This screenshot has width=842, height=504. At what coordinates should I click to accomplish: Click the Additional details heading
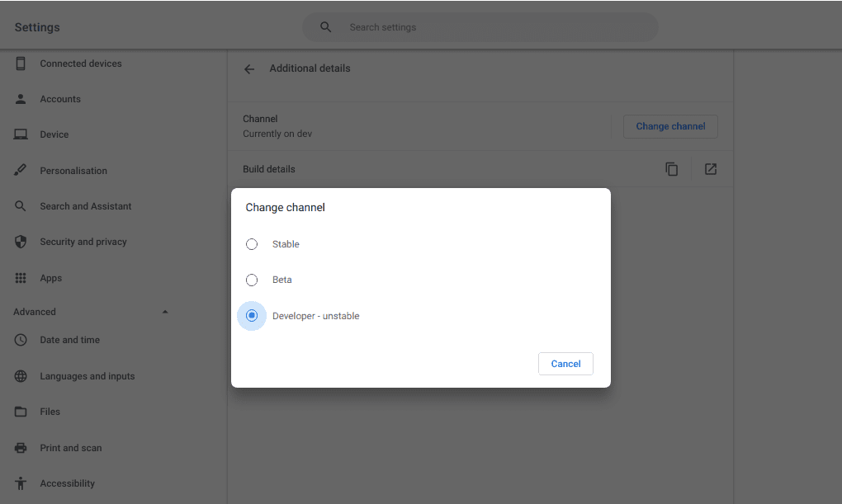click(310, 68)
